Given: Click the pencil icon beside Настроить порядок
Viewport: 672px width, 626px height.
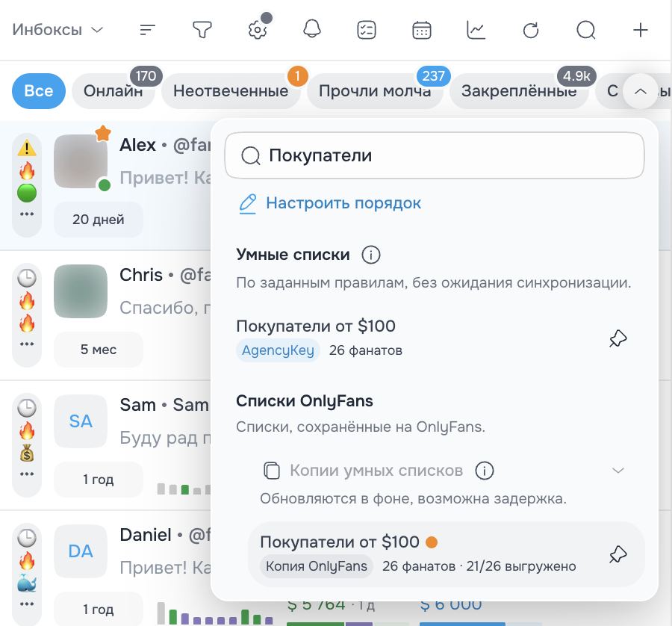Looking at the screenshot, I should [x=248, y=204].
